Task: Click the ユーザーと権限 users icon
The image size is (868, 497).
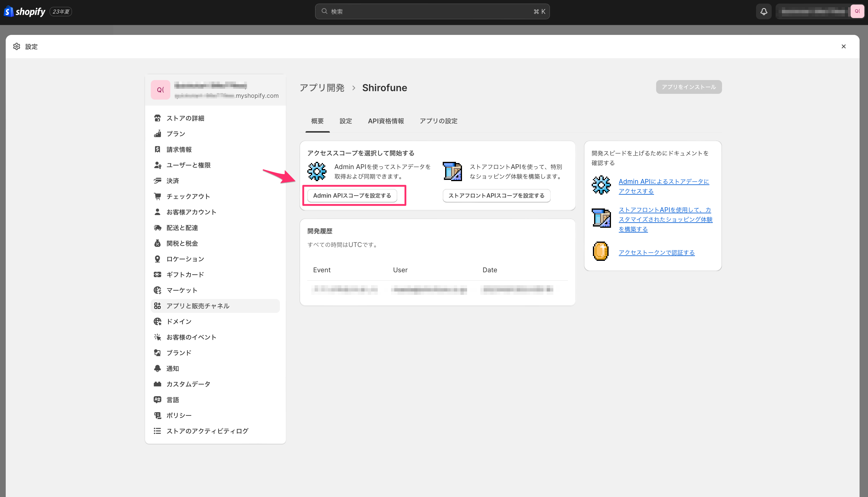Action: coord(157,165)
